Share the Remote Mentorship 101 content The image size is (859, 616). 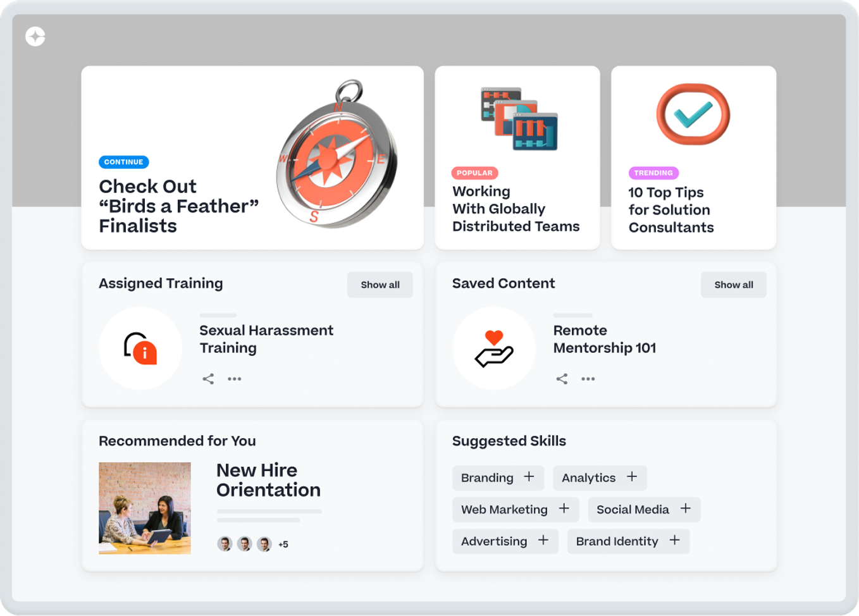(562, 379)
